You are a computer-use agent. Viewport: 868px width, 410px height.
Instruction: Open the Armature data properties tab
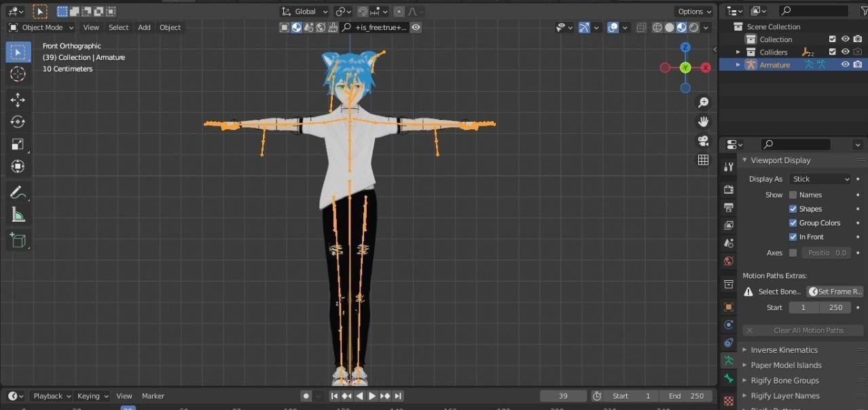click(x=729, y=360)
